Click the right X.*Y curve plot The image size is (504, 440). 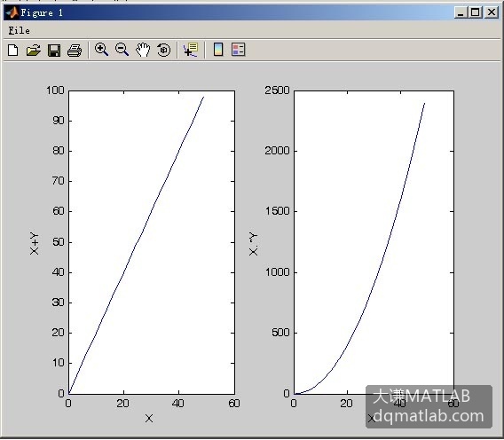374,242
